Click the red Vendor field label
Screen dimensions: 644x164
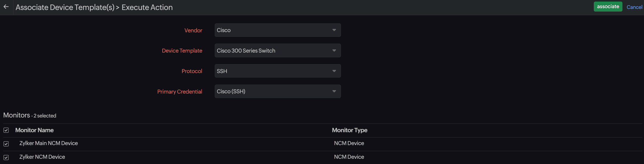(x=193, y=30)
